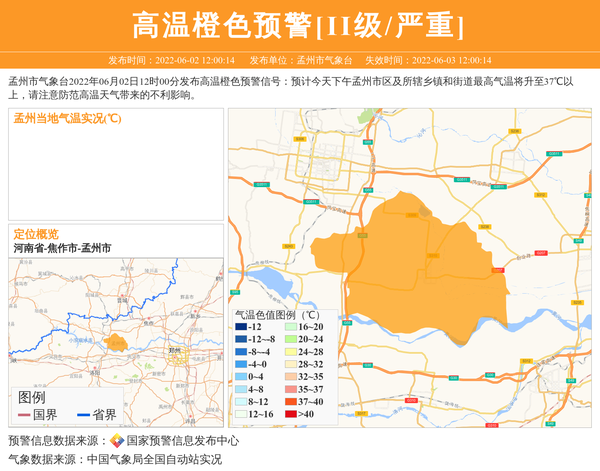Click the 国界 red line legend marker

point(24,415)
